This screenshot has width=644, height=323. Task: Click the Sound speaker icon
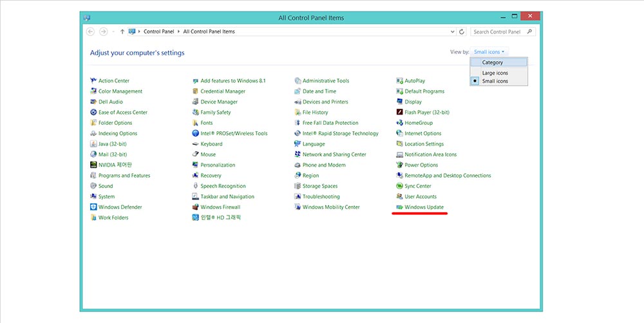tap(93, 186)
